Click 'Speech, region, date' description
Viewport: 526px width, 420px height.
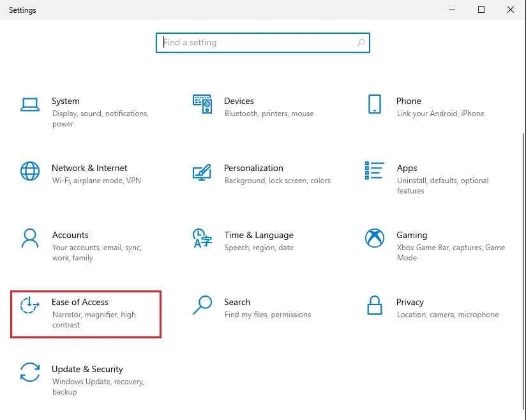click(x=259, y=248)
